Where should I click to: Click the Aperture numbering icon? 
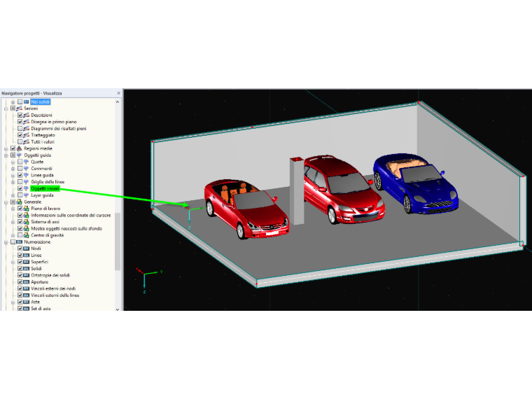[26, 282]
